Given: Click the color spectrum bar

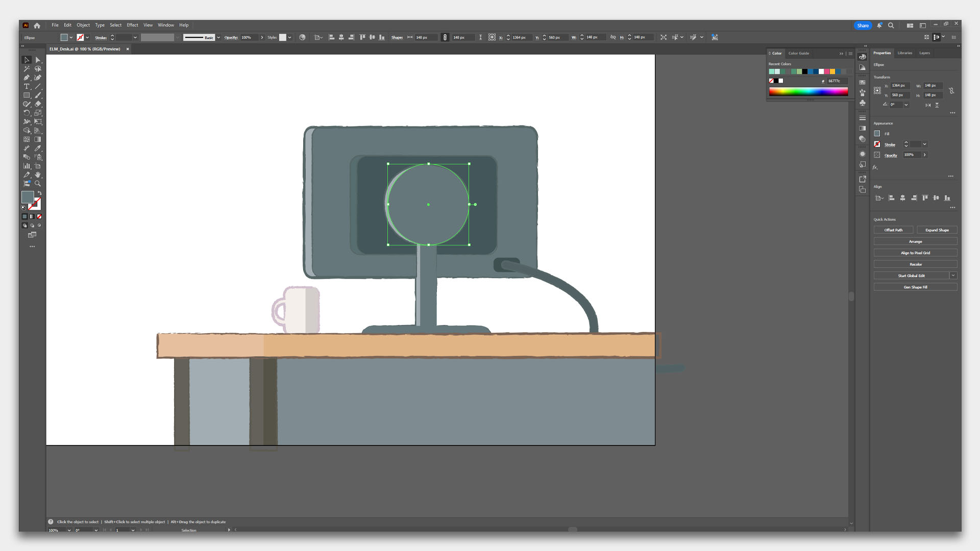Looking at the screenshot, I should pyautogui.click(x=808, y=92).
